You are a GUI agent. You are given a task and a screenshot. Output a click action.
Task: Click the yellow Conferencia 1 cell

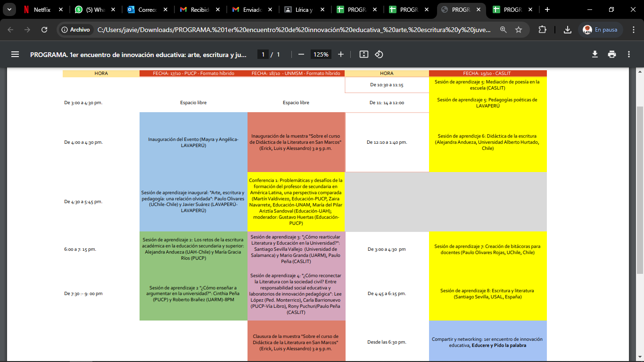point(296,202)
